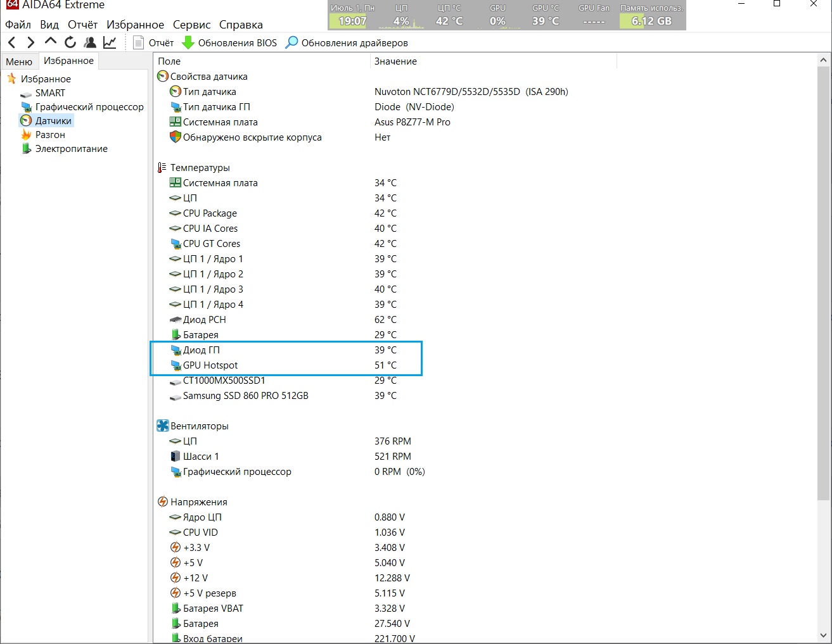The height and width of the screenshot is (644, 832).
Task: Click the drive icon beside Samsung SSD 860 PRO
Action: (x=176, y=396)
